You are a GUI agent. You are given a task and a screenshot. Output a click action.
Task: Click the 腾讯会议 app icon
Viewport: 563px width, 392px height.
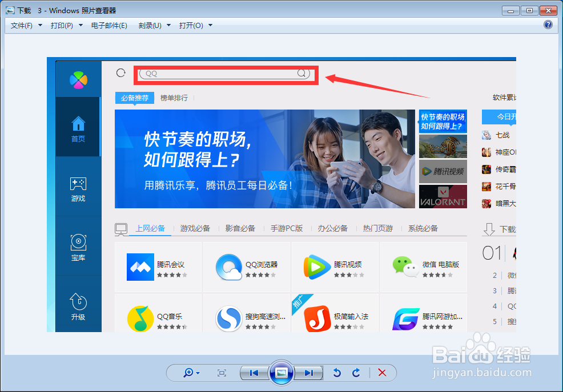coord(140,267)
